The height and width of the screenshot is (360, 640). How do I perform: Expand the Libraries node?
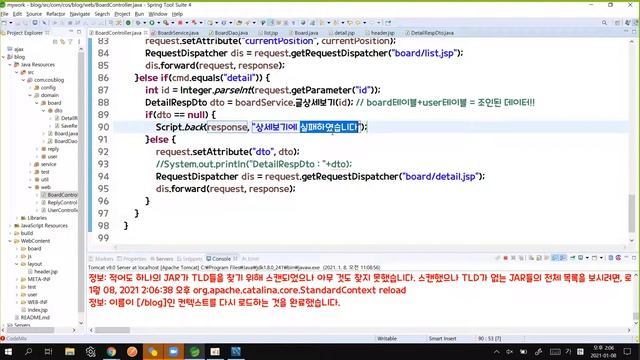click(x=17, y=218)
